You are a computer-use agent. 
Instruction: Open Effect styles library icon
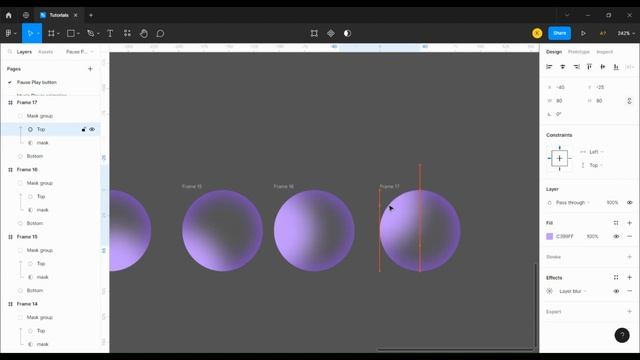[616, 278]
